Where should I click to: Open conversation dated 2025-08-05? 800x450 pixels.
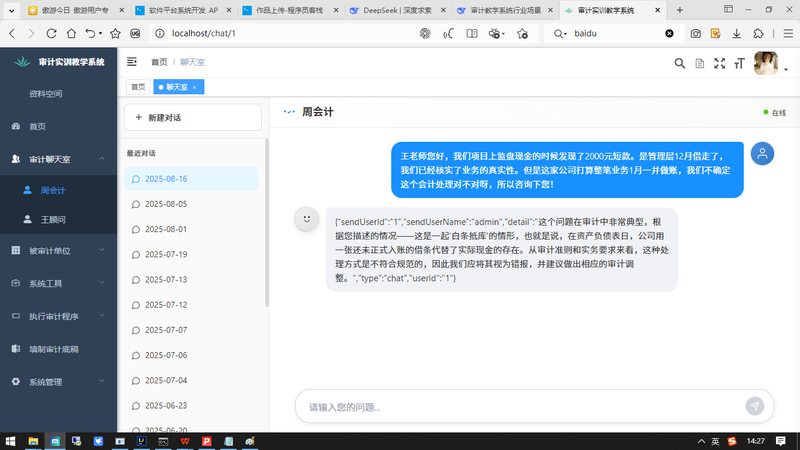pos(191,204)
